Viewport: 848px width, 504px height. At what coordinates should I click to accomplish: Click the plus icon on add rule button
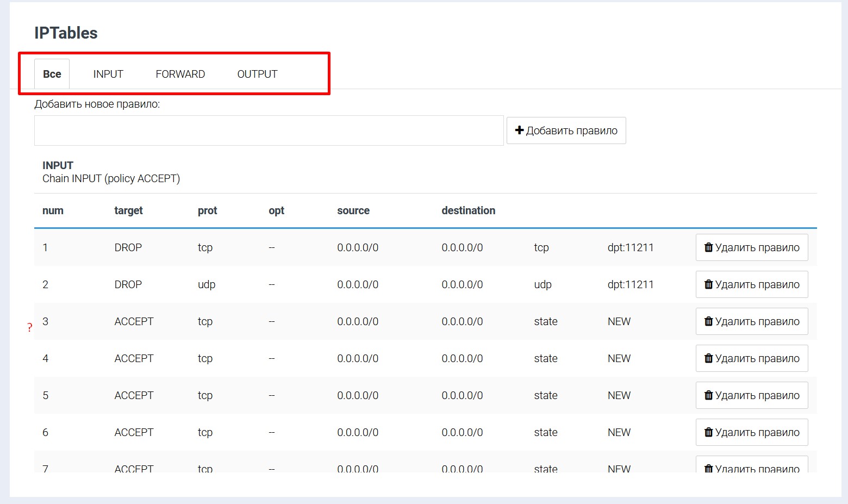[519, 130]
